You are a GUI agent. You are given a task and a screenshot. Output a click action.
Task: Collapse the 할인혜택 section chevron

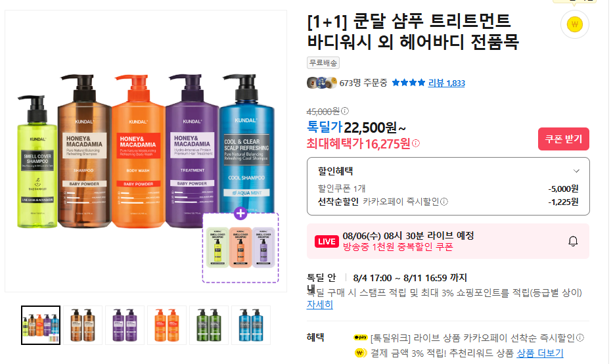point(576,171)
